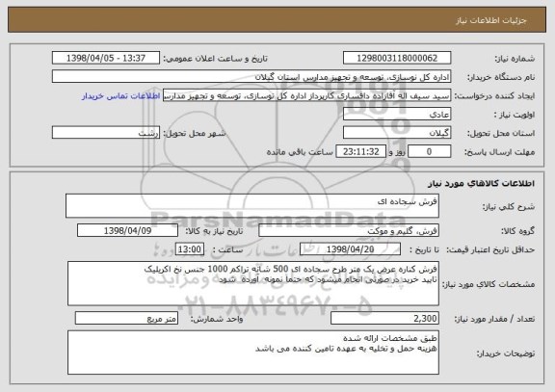555x392 pixels.
Task: Click the label توضیحات خریدار
Action: pyautogui.click(x=506, y=353)
